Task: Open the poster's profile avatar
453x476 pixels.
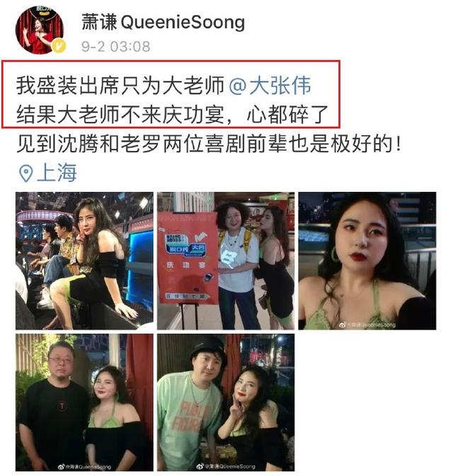Action: click(x=40, y=30)
